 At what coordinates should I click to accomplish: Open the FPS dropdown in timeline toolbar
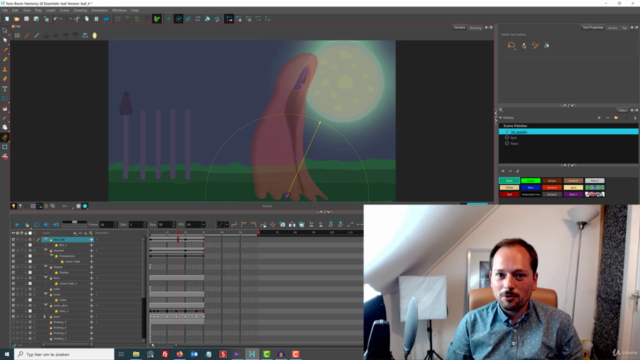coord(203,224)
